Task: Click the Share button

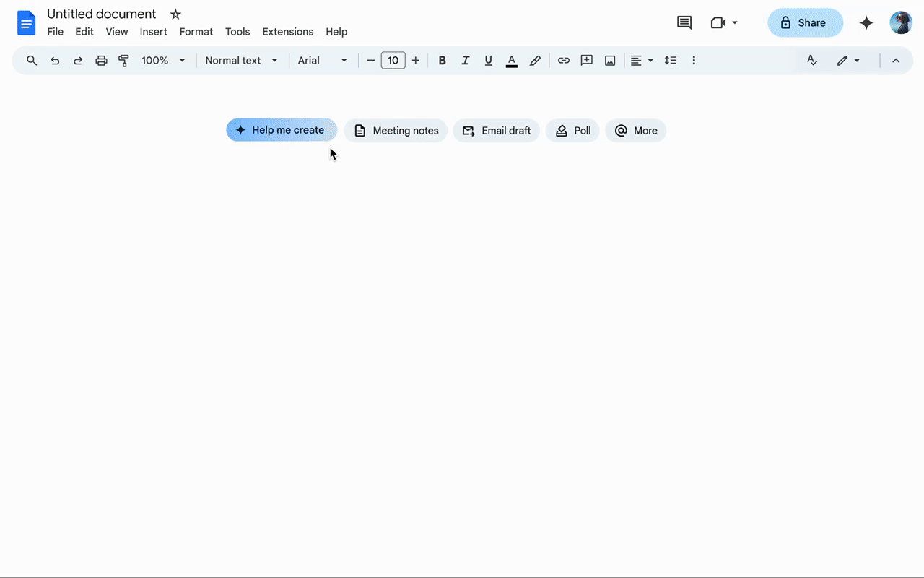Action: [x=805, y=22]
